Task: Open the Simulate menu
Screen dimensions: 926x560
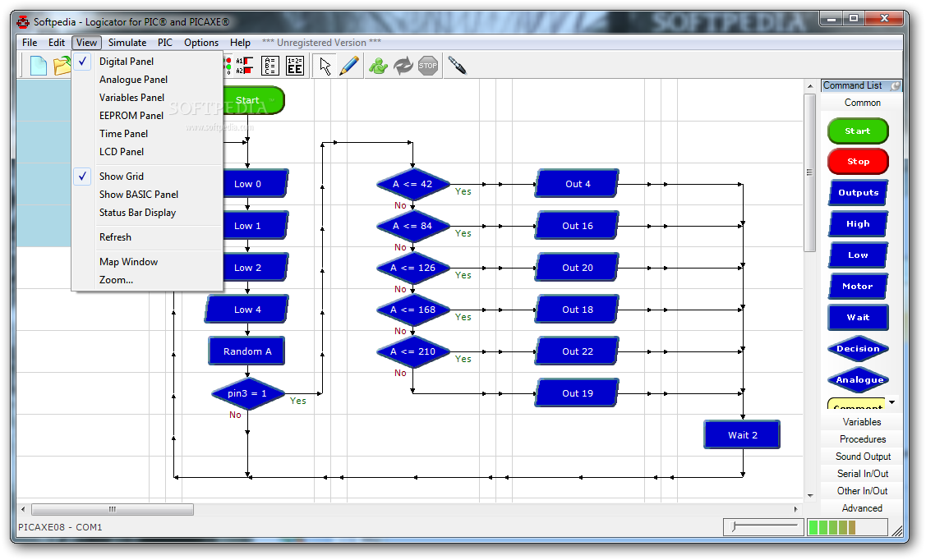Action: pos(127,43)
